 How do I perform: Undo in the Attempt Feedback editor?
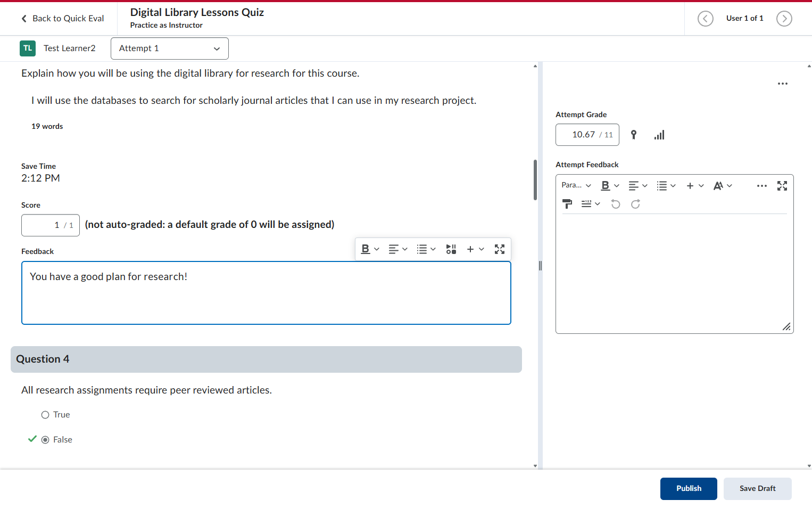616,204
